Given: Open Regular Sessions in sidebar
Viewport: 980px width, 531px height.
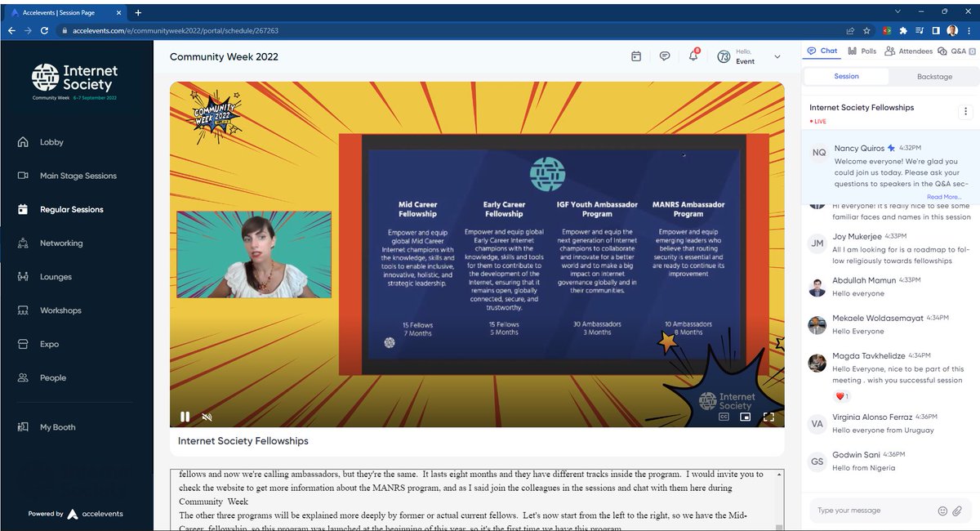Looking at the screenshot, I should pos(71,209).
